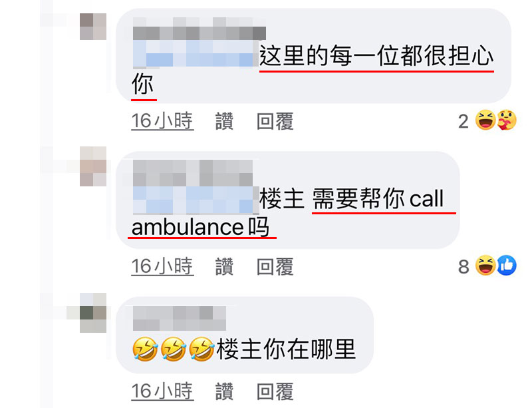Viewport: 532px width, 408px height.
Task: Click the thumbs-up reaction on ambulance comment
Action: (x=507, y=266)
